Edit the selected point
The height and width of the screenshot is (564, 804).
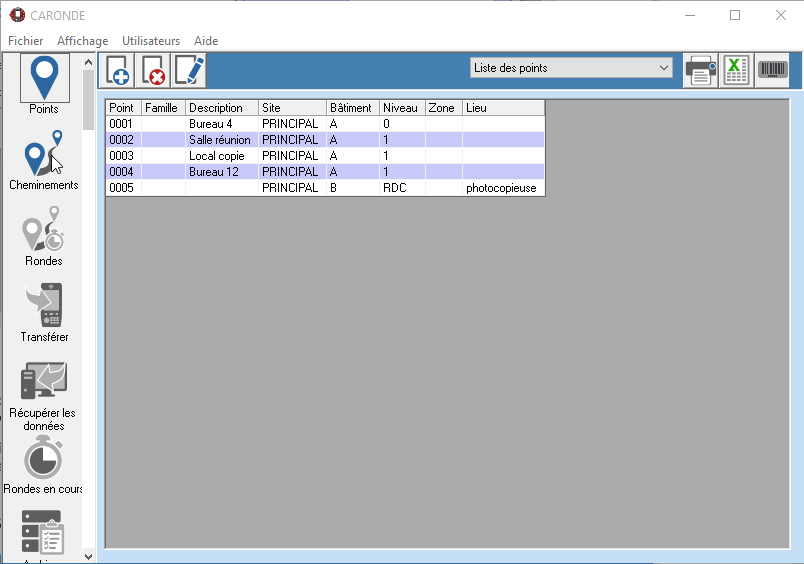pyautogui.click(x=189, y=71)
